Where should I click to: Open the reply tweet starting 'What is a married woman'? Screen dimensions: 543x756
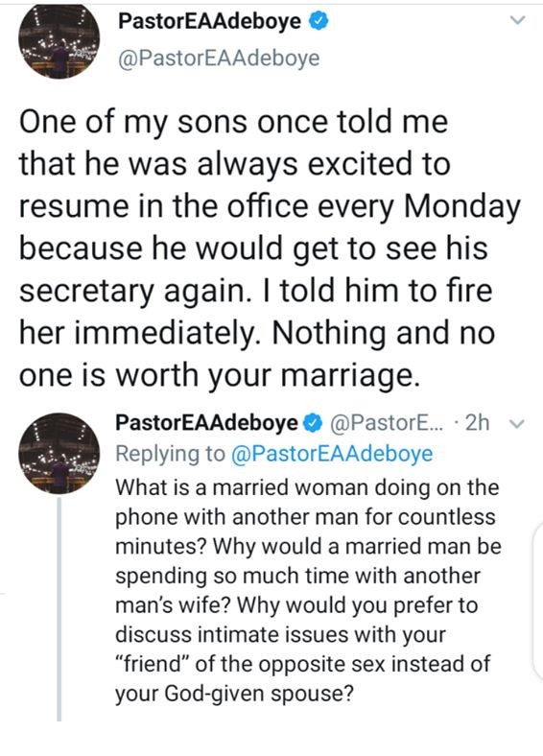pyautogui.click(x=308, y=590)
